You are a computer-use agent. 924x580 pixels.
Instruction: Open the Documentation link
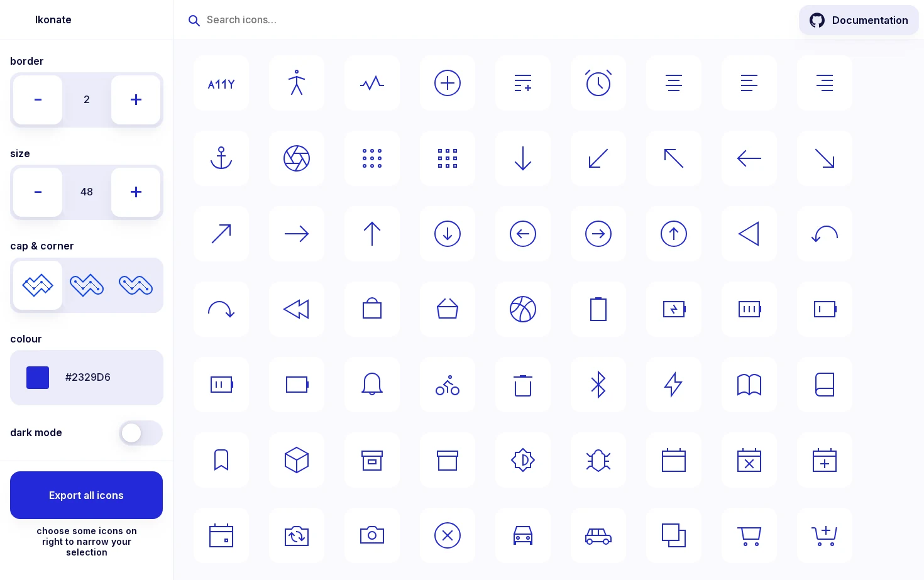point(859,20)
